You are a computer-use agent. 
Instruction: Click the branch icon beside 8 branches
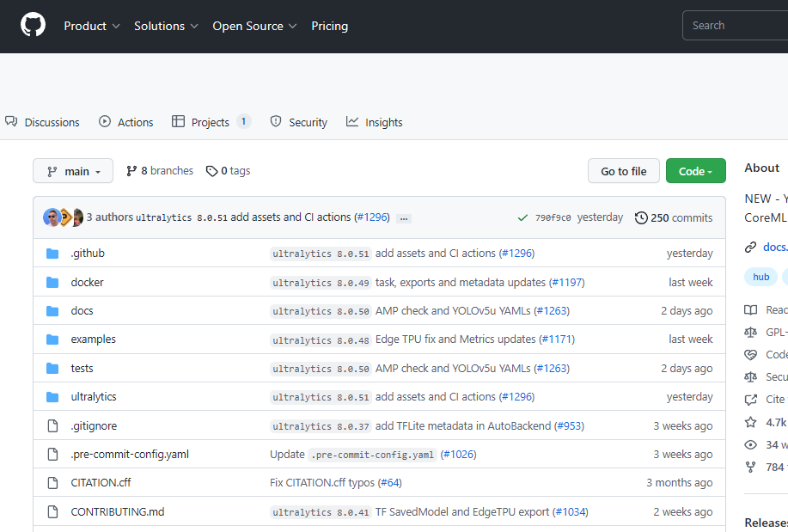(131, 171)
